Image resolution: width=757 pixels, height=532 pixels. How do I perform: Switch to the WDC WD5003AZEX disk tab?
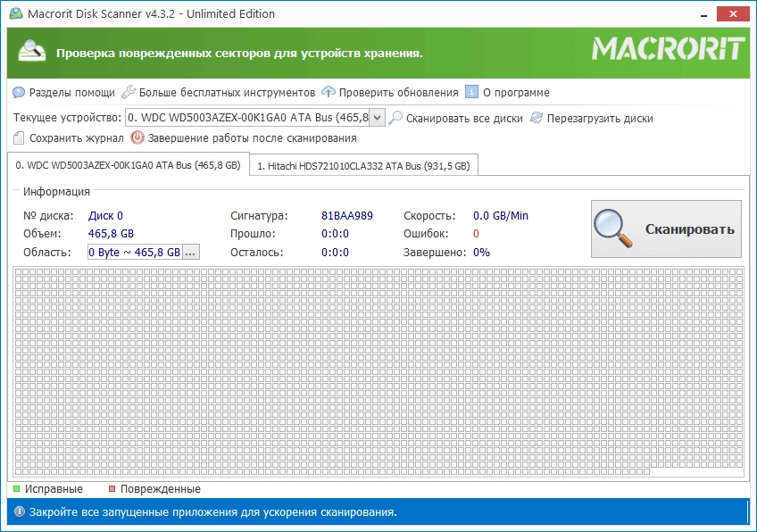(x=128, y=165)
